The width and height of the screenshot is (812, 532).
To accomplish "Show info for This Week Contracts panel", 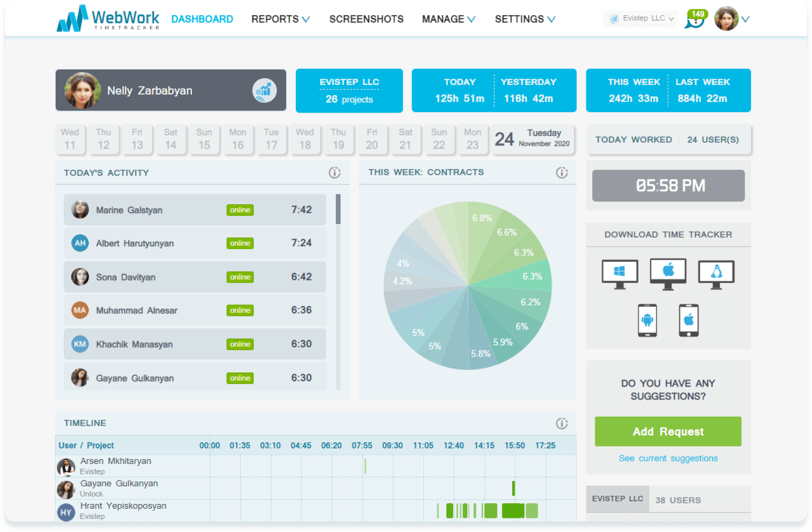I will click(562, 172).
